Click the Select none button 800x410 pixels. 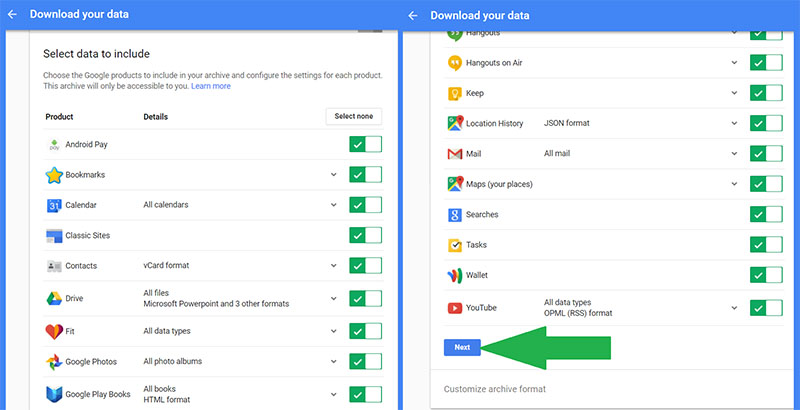[x=354, y=116]
